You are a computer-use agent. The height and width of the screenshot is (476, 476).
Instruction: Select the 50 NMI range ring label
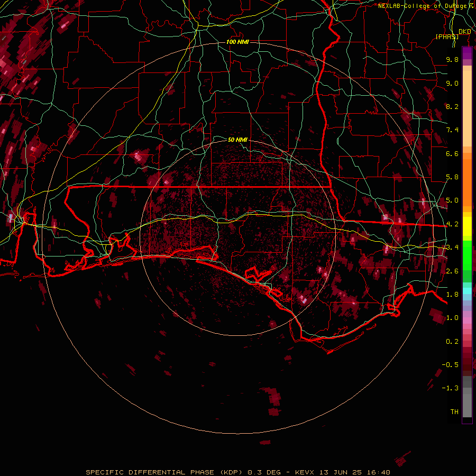coord(237,140)
